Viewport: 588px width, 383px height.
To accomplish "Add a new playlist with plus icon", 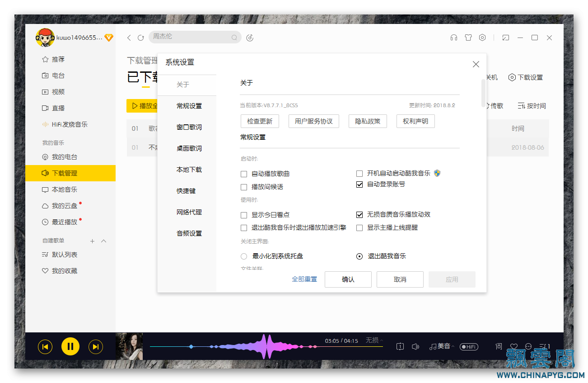I will 92,241.
